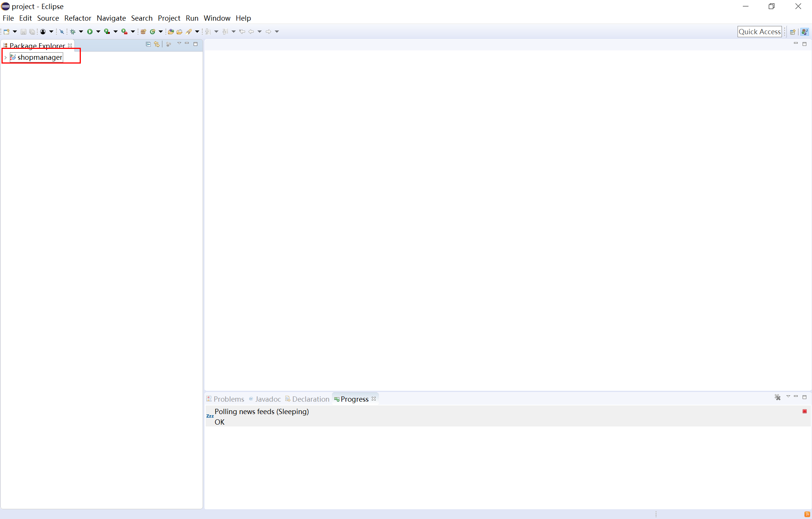Open Package Explorer View Menu dropdown
This screenshot has height=519, width=812.
click(179, 44)
